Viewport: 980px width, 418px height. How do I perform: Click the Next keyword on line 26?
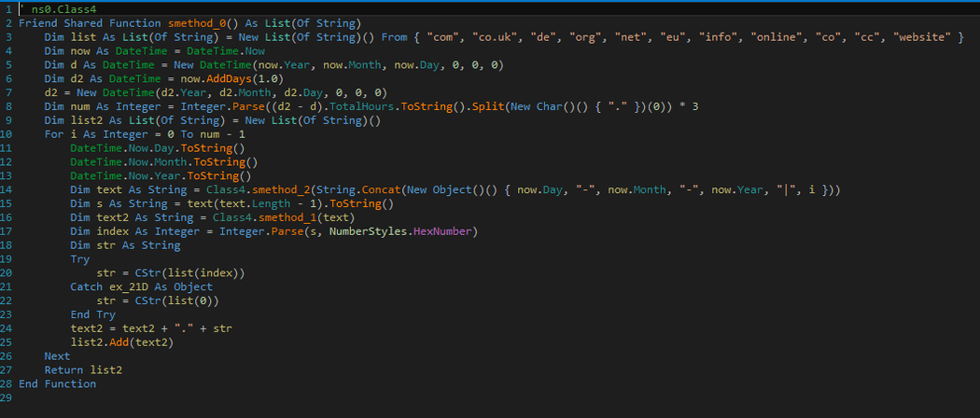[58, 356]
